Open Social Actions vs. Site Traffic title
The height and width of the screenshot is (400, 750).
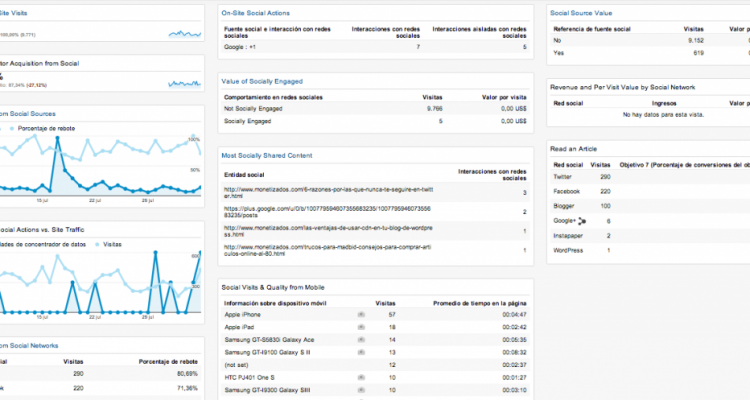pyautogui.click(x=42, y=230)
